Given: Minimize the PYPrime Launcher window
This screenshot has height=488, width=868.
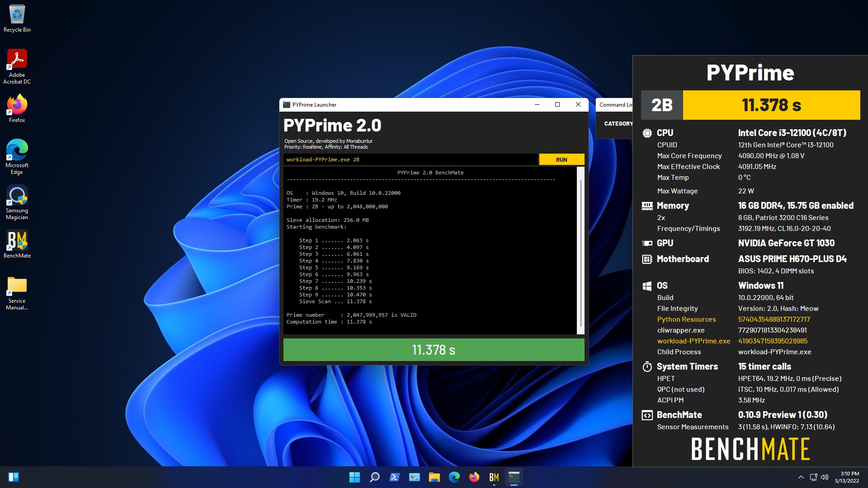Looking at the screenshot, I should pyautogui.click(x=537, y=105).
